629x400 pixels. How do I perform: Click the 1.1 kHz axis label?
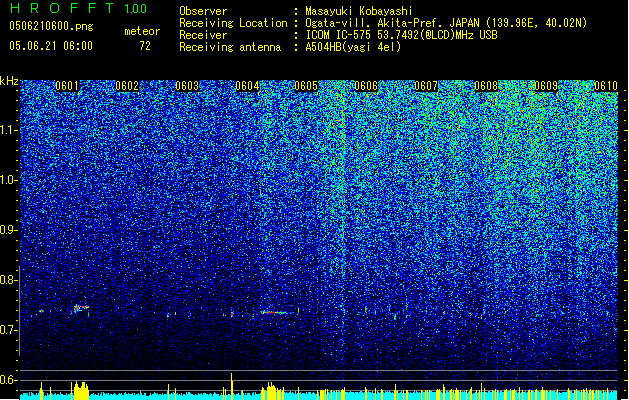coord(9,130)
